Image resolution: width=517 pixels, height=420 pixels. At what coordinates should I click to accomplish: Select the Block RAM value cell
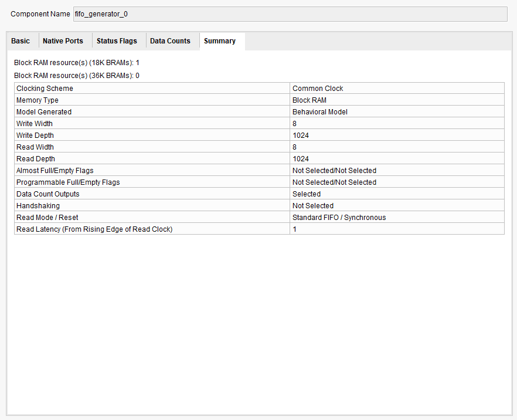pos(397,100)
